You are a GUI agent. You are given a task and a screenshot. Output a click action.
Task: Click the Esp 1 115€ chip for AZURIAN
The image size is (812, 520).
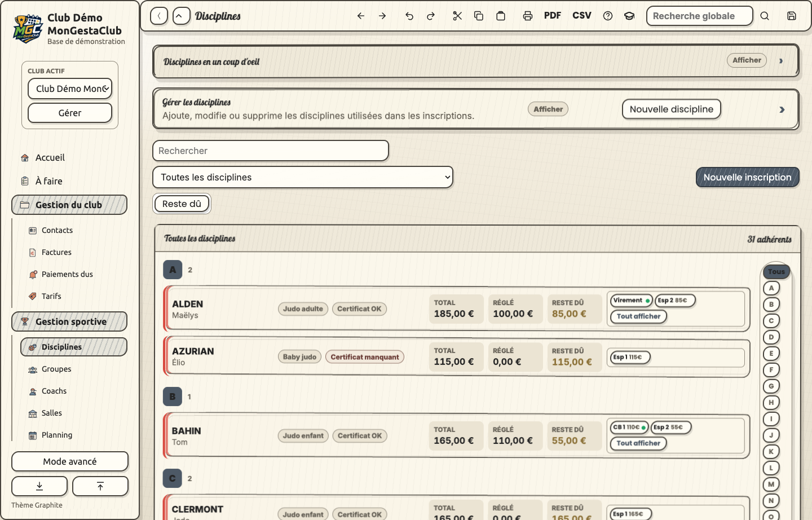click(630, 357)
